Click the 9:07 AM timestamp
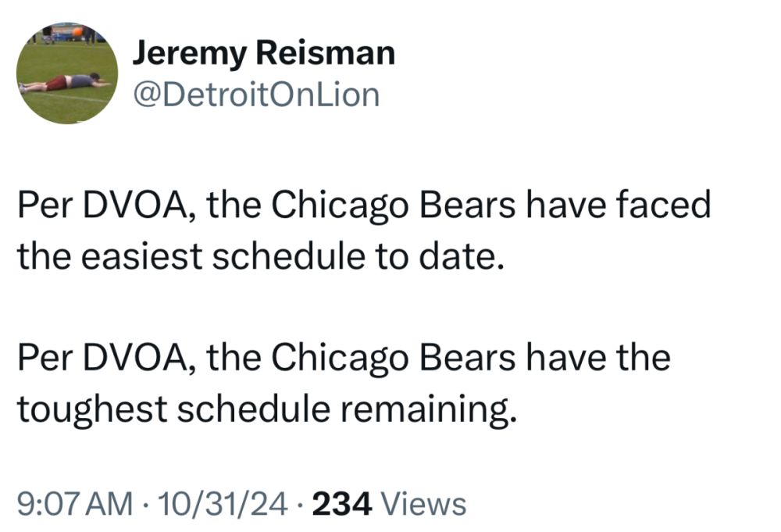 pyautogui.click(x=74, y=504)
